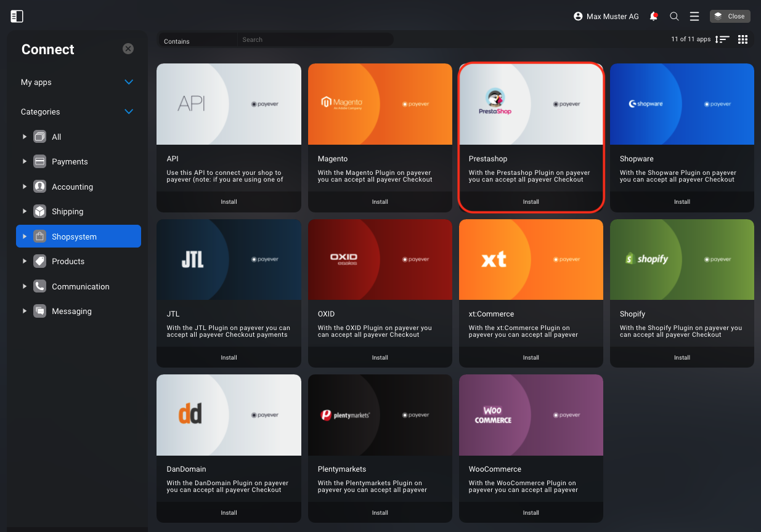Toggle the sidebar panel icon

(17, 17)
